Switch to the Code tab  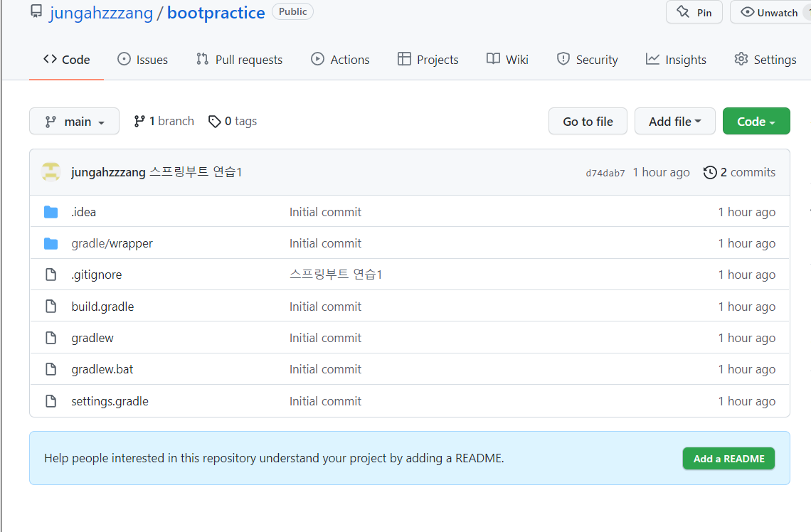[67, 60]
